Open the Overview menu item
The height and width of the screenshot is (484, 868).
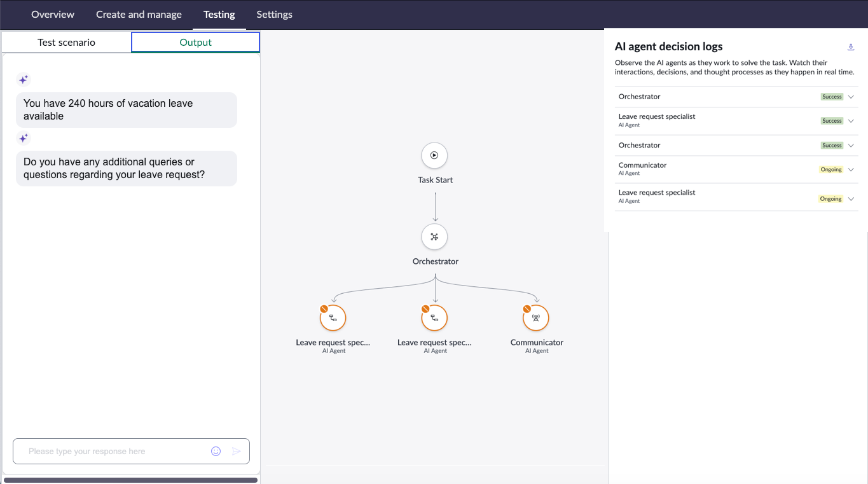(53, 14)
